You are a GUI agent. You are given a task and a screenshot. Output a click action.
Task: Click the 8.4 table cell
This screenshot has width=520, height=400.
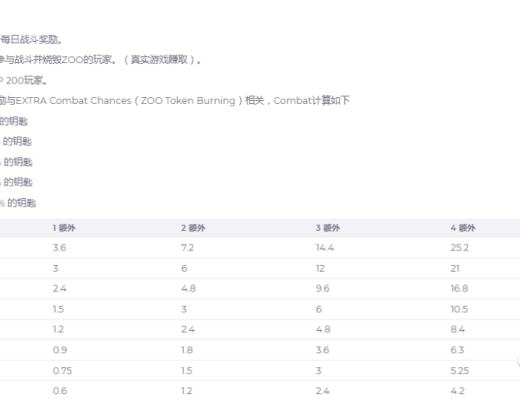(458, 329)
